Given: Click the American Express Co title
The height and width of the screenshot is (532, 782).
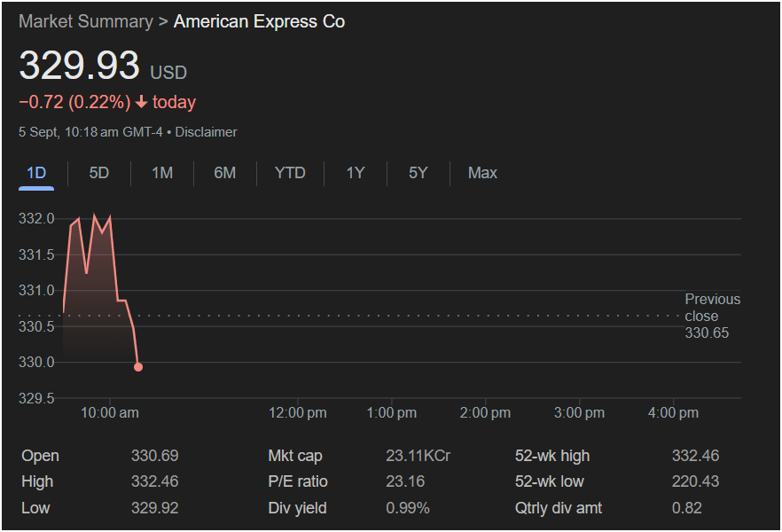Looking at the screenshot, I should point(259,21).
